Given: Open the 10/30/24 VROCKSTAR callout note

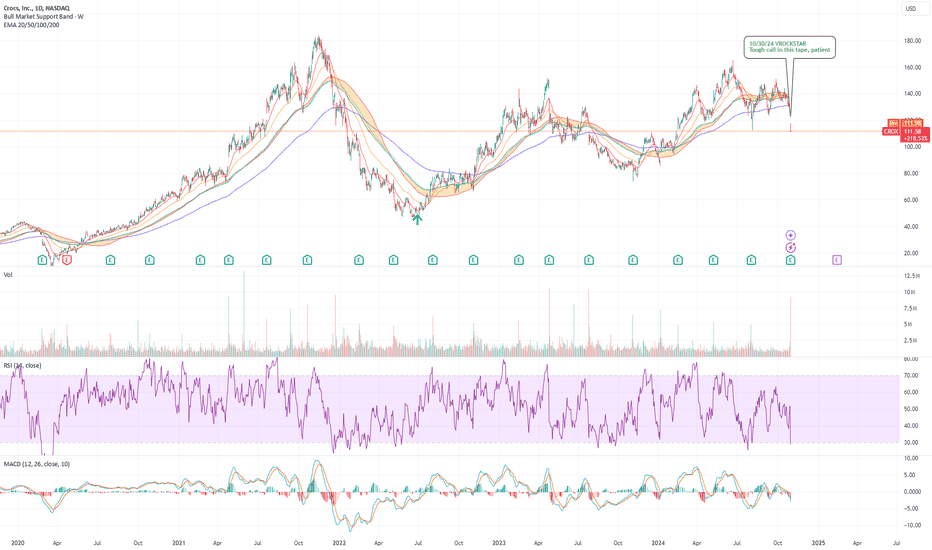Looking at the screenshot, I should click(x=789, y=47).
